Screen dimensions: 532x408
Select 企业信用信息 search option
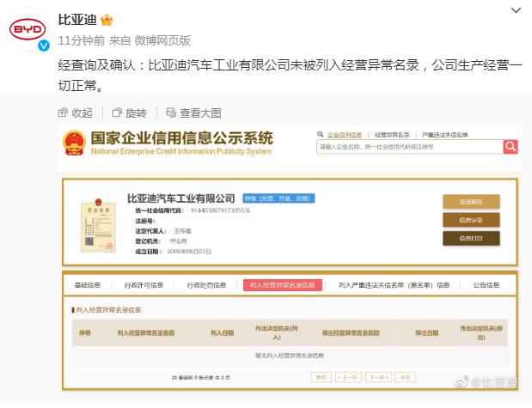[x=345, y=135]
